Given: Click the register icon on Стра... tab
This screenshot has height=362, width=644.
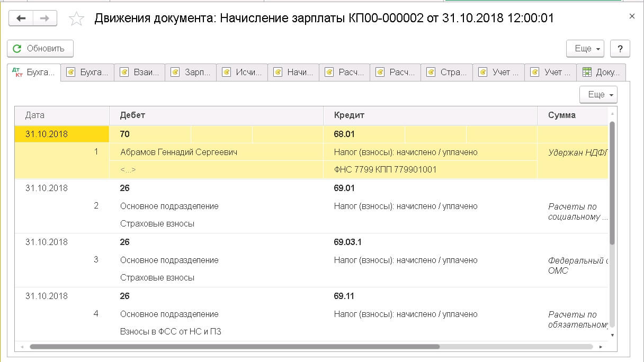Looking at the screenshot, I should (x=431, y=73).
